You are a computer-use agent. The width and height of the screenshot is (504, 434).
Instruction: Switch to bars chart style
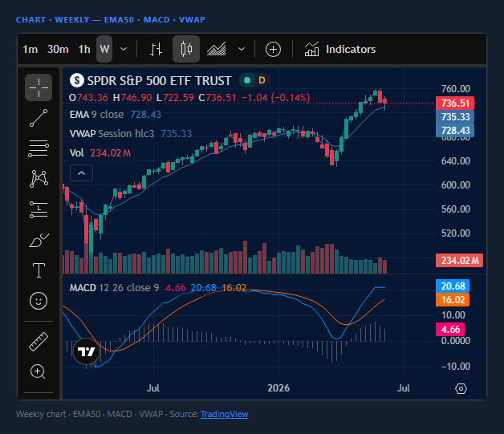pos(156,49)
